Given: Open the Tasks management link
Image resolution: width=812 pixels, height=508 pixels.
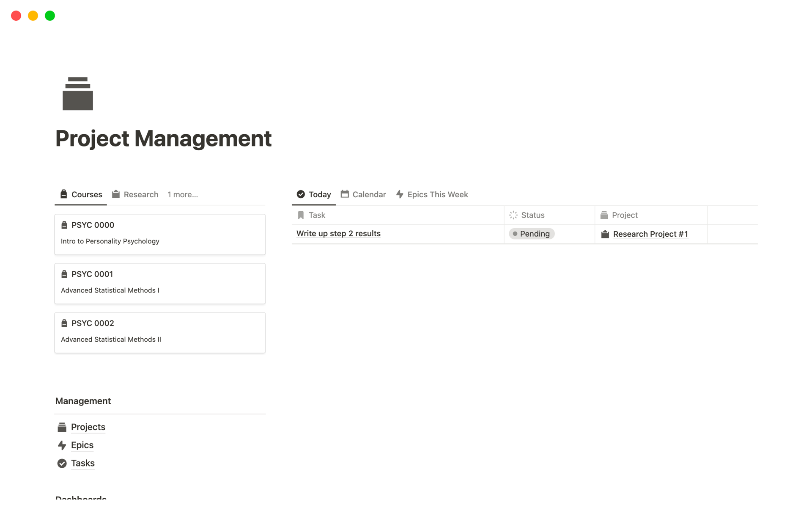Looking at the screenshot, I should pos(83,464).
